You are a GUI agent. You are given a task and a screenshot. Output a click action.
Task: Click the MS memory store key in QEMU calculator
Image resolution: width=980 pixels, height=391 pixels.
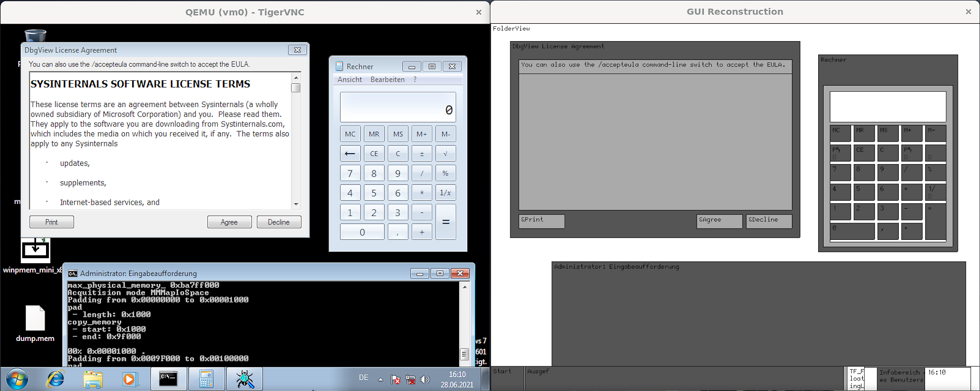pyautogui.click(x=398, y=134)
